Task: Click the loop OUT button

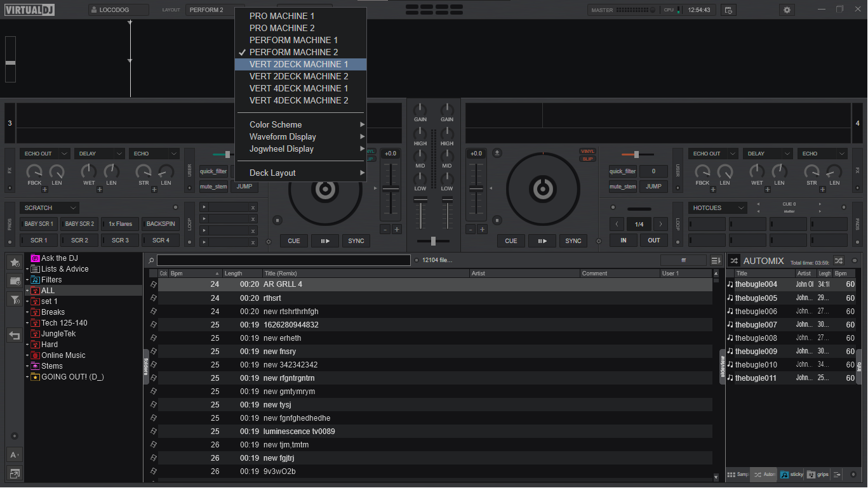Action: (654, 240)
